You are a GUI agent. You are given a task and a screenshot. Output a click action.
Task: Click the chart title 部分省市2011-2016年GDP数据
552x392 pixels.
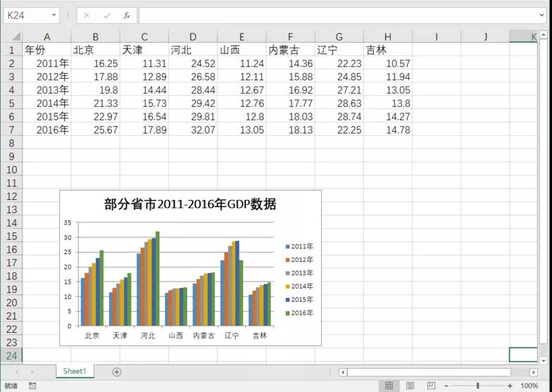click(190, 204)
